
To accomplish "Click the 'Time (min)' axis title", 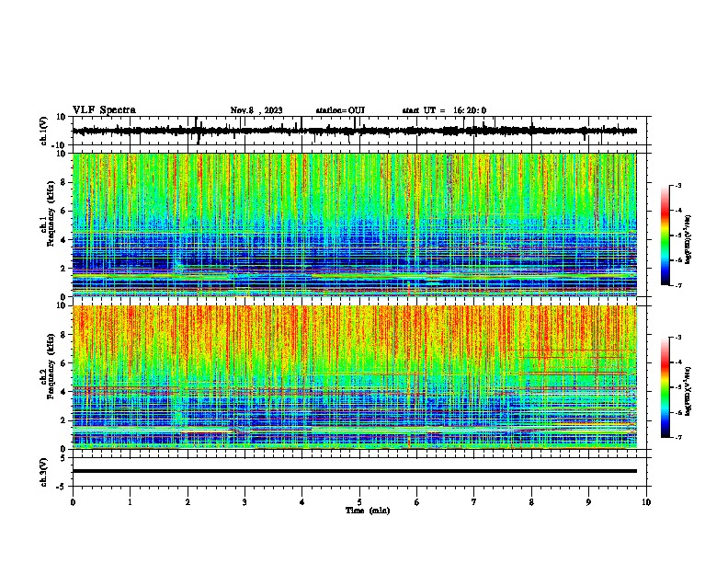I will [368, 511].
